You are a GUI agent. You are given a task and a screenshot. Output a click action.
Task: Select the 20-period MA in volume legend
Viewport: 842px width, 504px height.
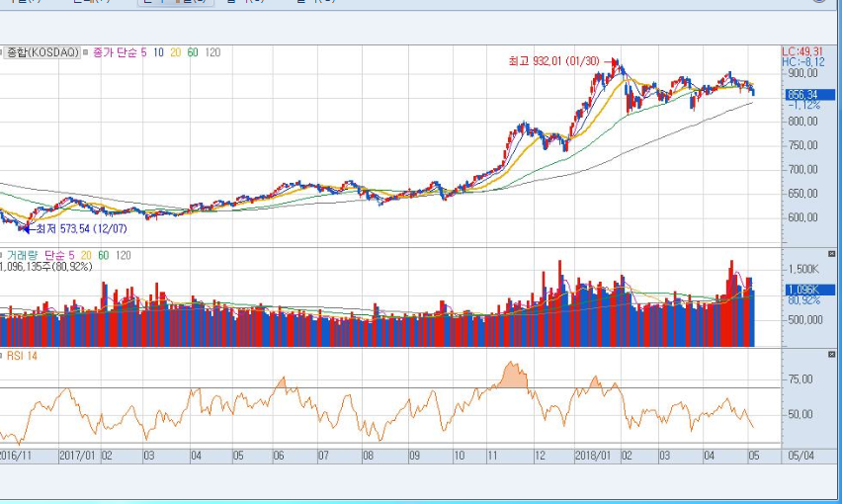(86, 255)
